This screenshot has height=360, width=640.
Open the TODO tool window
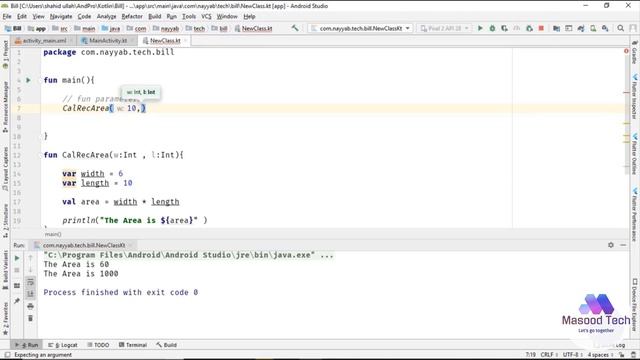98,345
